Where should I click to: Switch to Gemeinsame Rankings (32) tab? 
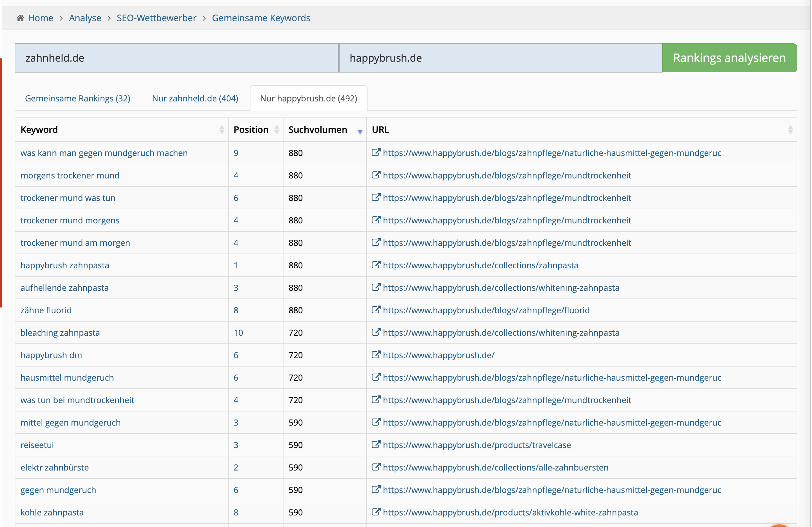coord(78,98)
